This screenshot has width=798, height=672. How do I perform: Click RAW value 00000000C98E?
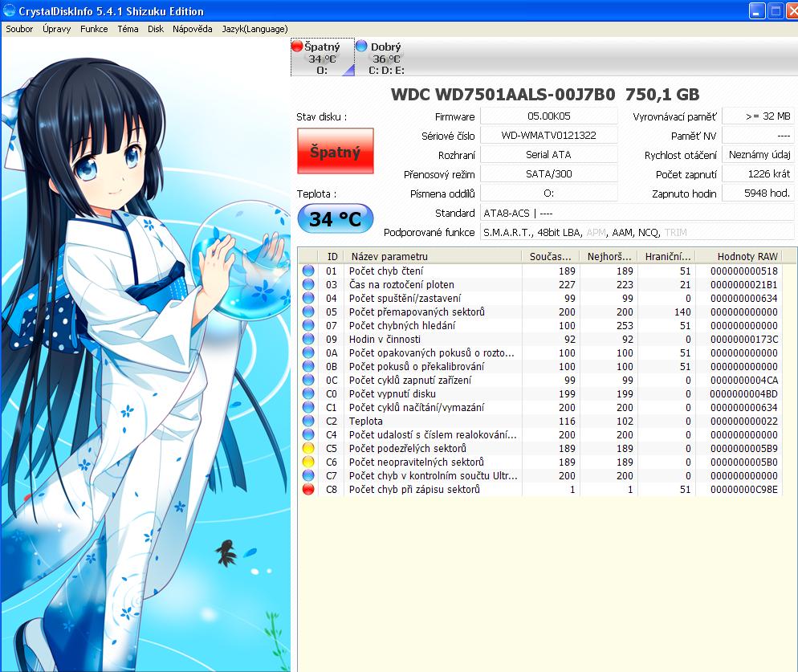(744, 489)
